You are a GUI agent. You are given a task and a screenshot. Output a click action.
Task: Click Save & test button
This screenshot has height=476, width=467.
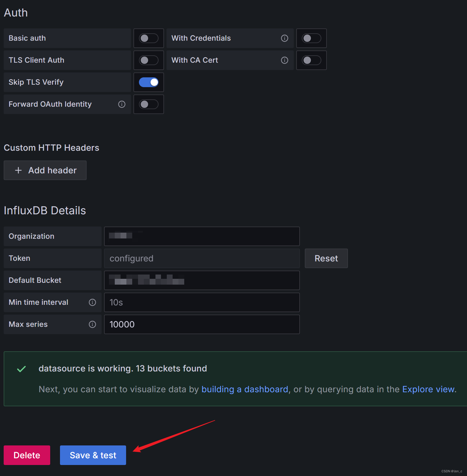pyautogui.click(x=93, y=455)
